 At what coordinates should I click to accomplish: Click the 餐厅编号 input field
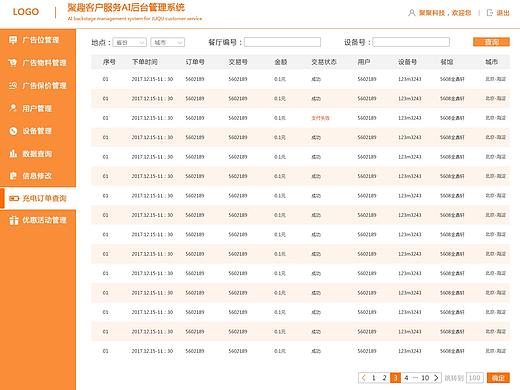coord(283,42)
